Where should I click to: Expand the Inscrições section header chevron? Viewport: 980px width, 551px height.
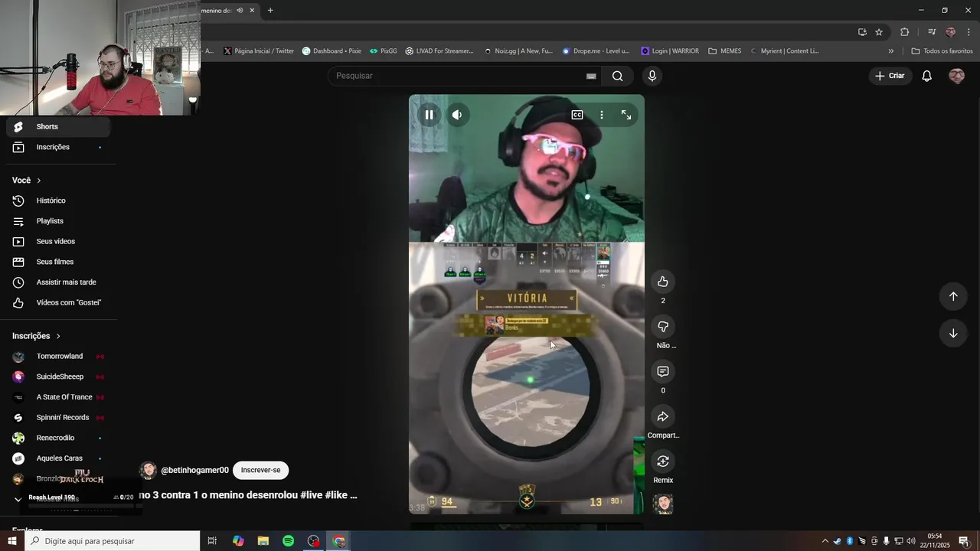click(57, 336)
